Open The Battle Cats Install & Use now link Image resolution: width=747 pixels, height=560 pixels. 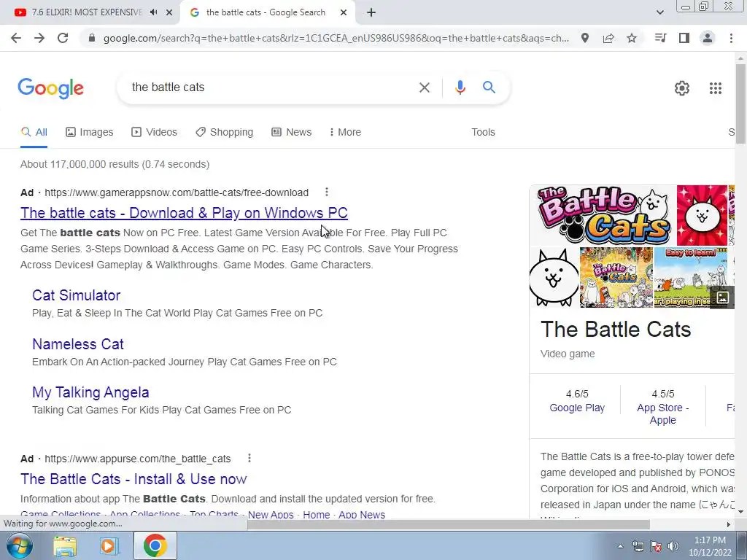pos(133,479)
